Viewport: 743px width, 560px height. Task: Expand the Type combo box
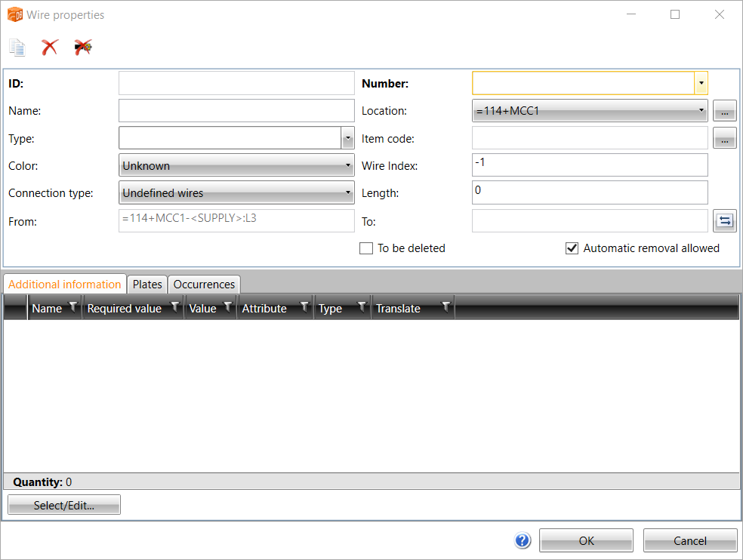[347, 138]
